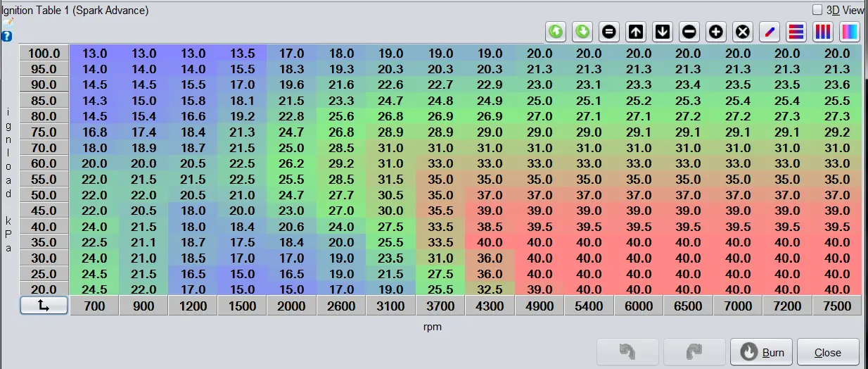Click the add (plus) icon
This screenshot has width=868, height=369.
(716, 32)
